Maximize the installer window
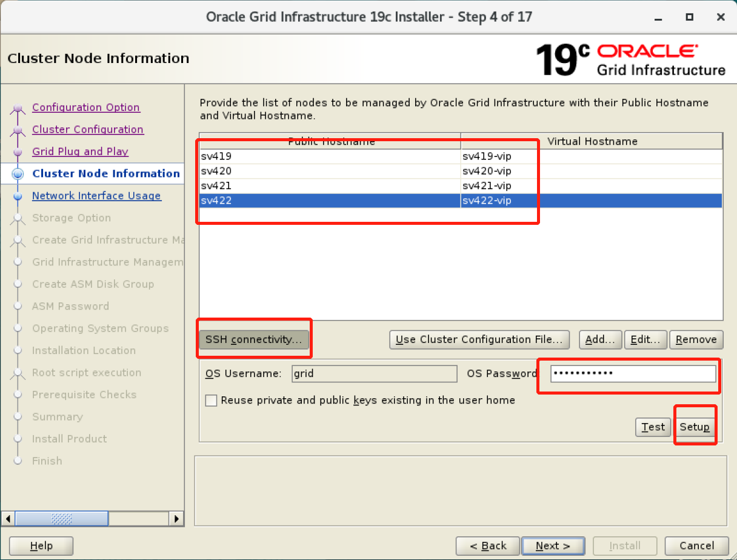 [689, 17]
